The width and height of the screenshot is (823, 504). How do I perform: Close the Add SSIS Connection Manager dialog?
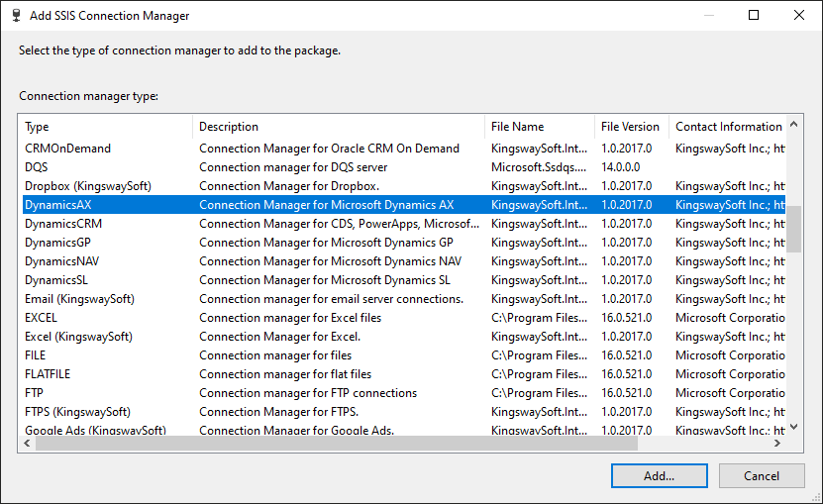(799, 15)
